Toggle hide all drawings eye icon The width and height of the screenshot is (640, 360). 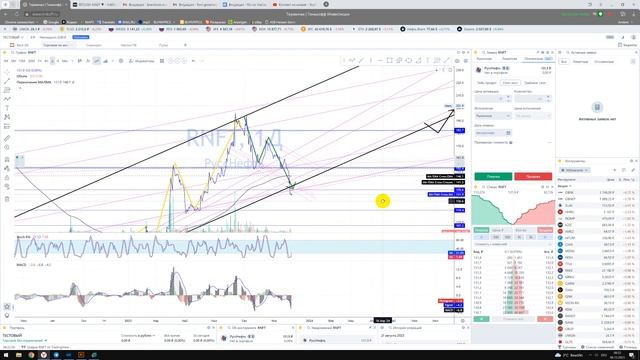point(7,187)
